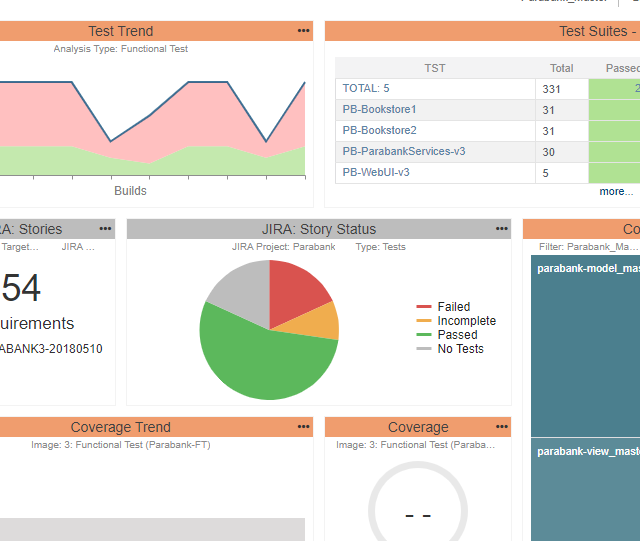Screen dimensions: 640x541
Task: Open the PB-ParabankServices-v3 test suite link
Action: [404, 151]
